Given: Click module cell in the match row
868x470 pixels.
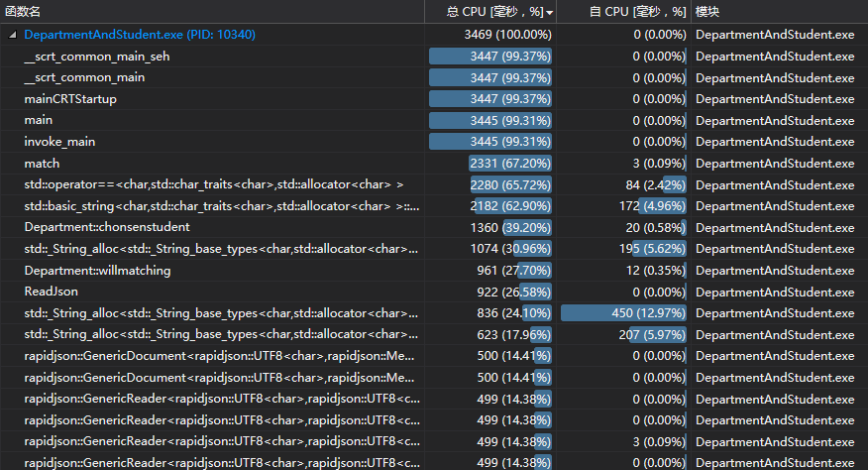Looking at the screenshot, I should pyautogui.click(x=780, y=164).
